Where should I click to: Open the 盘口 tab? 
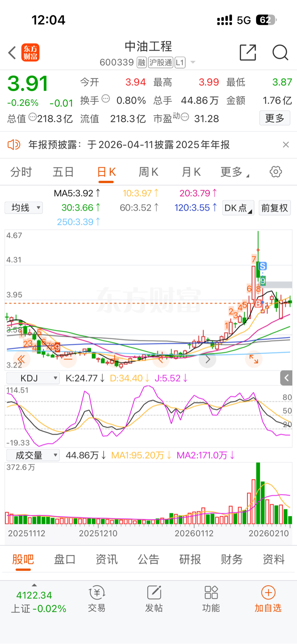pos(65,559)
